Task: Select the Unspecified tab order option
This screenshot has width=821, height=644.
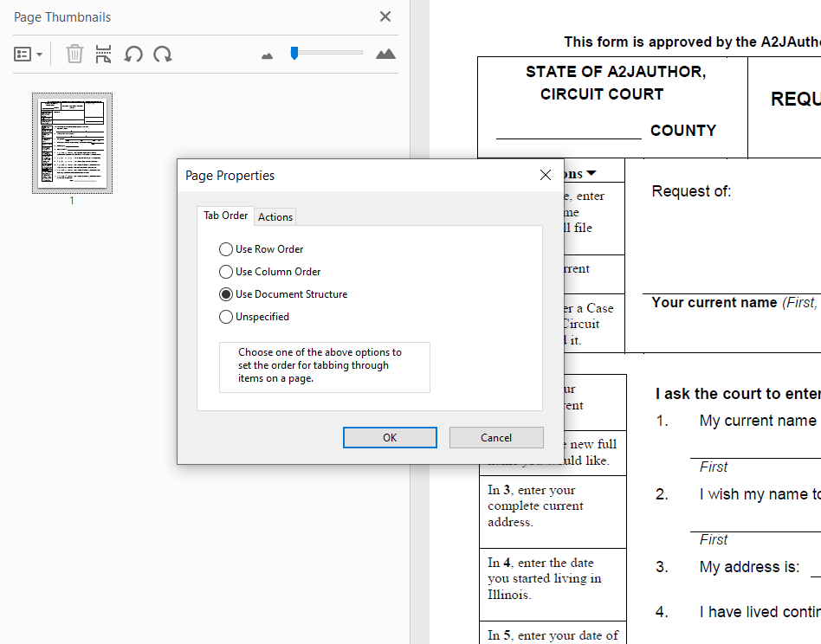Action: click(254, 317)
